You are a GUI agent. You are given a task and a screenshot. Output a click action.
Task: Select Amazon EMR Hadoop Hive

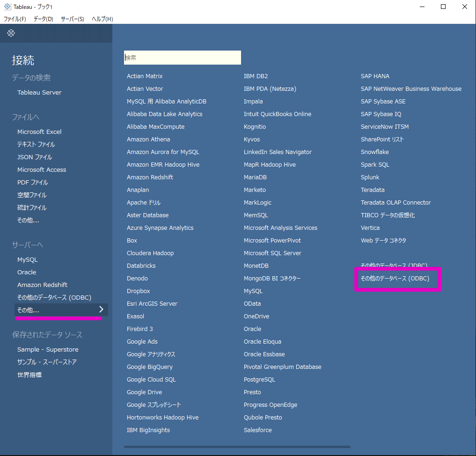pyautogui.click(x=163, y=164)
